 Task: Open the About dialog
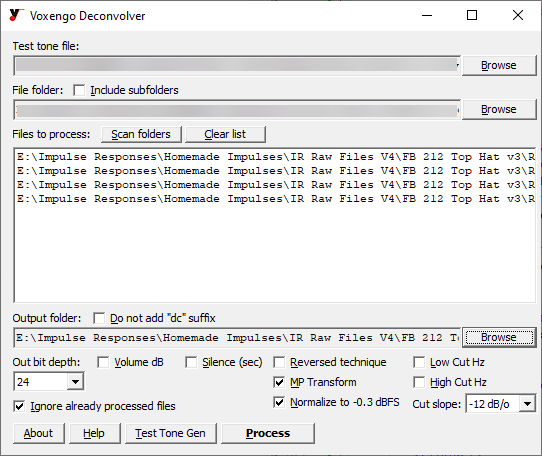38,433
